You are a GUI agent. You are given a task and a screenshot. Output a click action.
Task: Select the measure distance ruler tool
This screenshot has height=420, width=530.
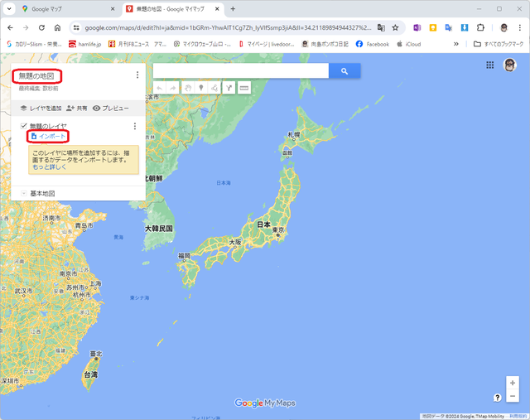point(244,88)
